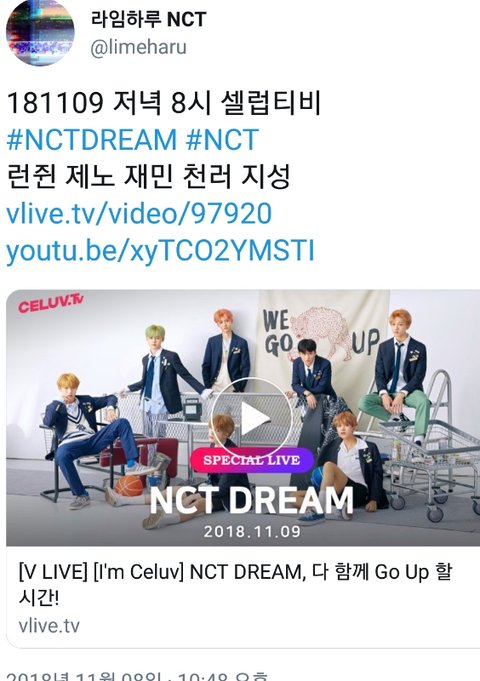Click the member names line 런쥔 제노 재민

(148, 176)
